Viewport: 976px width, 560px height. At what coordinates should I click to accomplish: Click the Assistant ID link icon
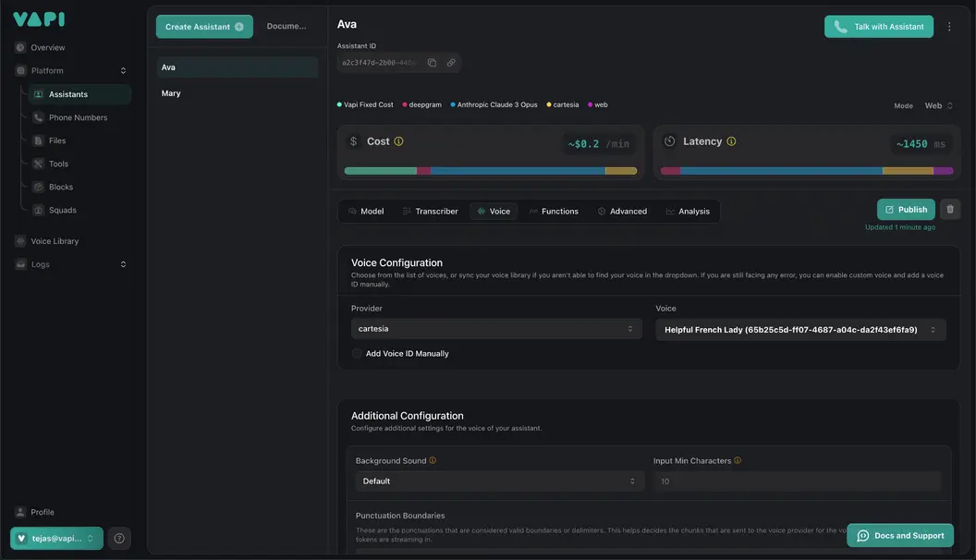(x=451, y=63)
